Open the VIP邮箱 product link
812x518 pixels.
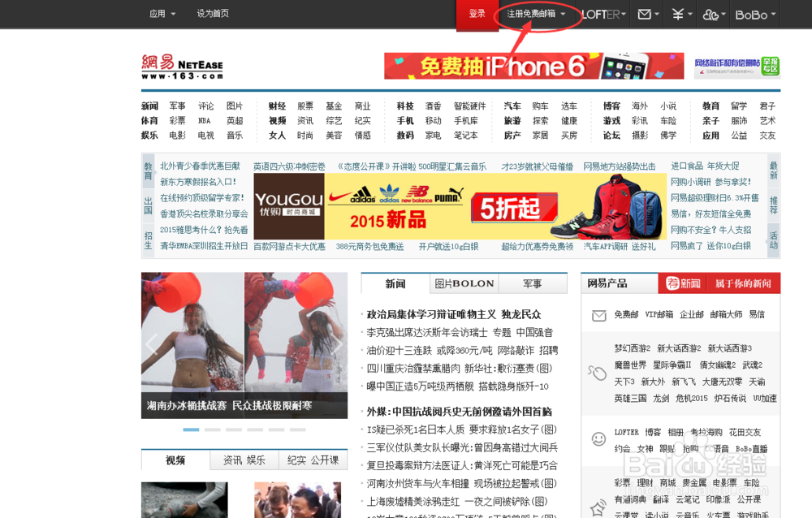tap(659, 314)
